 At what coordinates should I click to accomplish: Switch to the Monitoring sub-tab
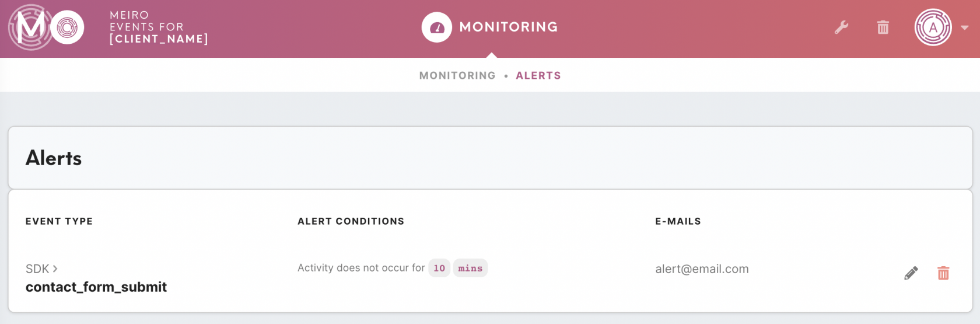[457, 75]
